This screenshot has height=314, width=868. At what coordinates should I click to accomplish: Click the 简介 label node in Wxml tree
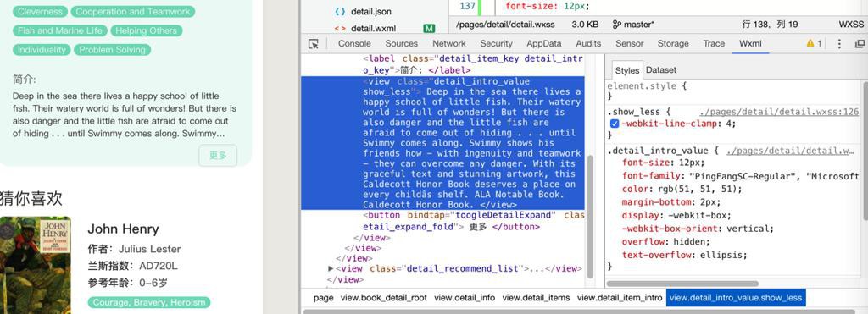pos(472,64)
